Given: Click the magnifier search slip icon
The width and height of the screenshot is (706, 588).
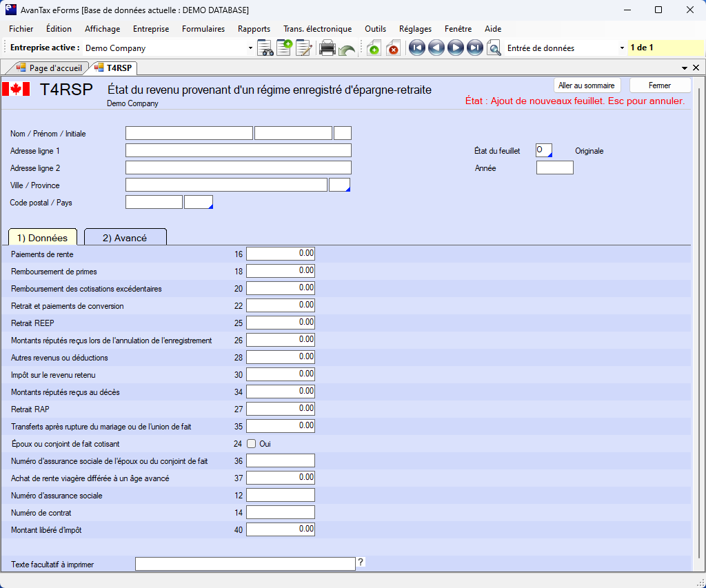Looking at the screenshot, I should (x=494, y=48).
